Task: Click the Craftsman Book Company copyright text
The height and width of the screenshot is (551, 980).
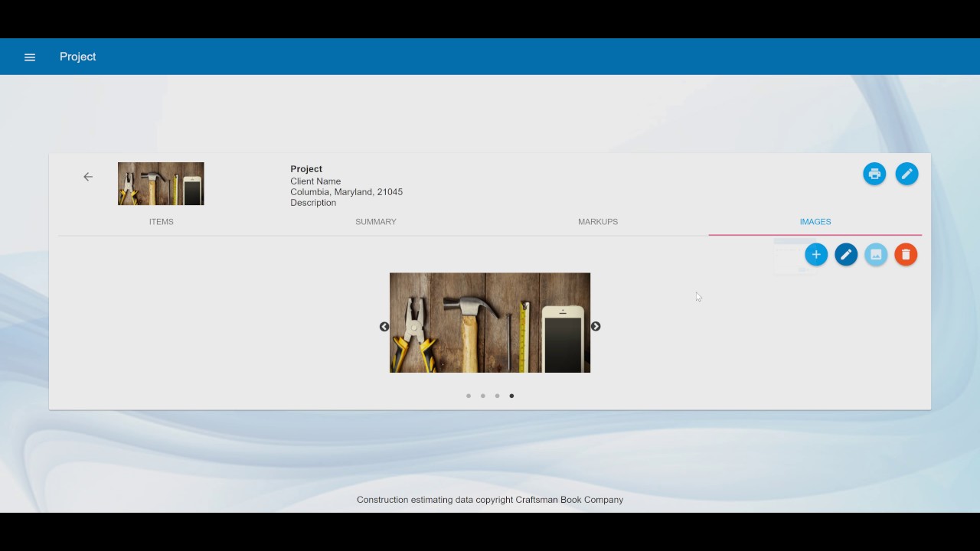Action: coord(490,500)
